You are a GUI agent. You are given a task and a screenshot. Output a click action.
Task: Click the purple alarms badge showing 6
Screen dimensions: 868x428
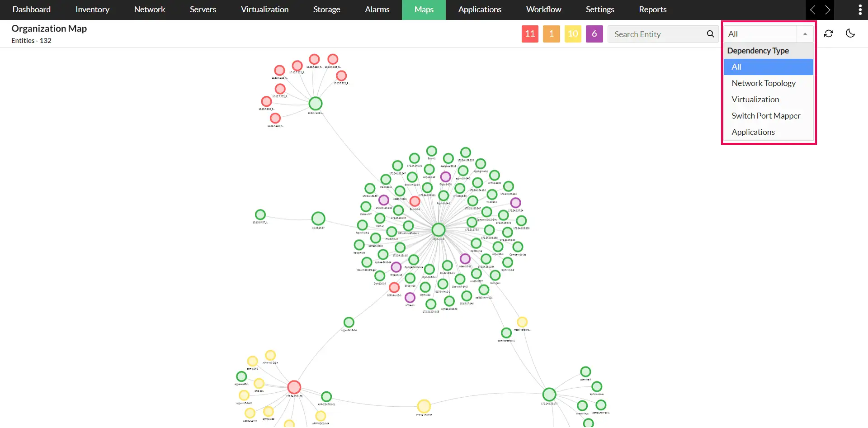[594, 33]
